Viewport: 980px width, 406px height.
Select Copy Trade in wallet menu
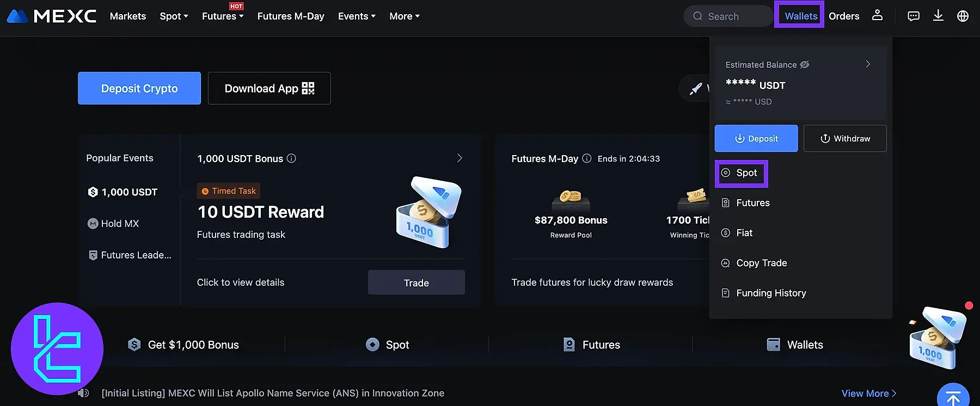click(761, 263)
